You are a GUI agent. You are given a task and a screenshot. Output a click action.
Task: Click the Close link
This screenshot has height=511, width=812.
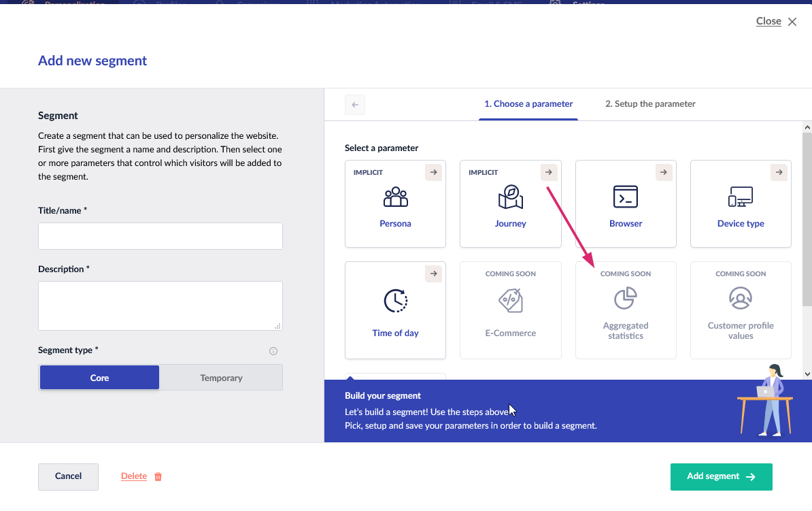pyautogui.click(x=768, y=21)
